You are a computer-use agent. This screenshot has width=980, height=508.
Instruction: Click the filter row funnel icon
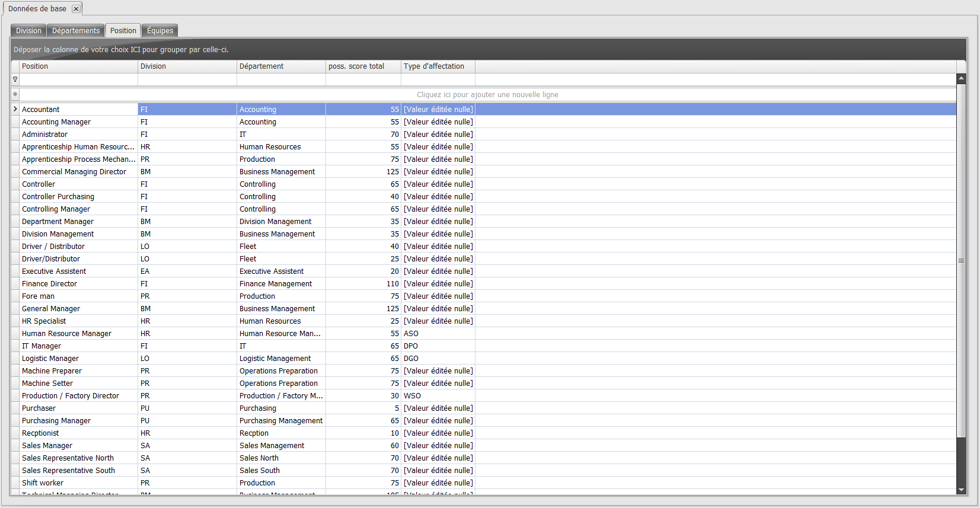[15, 79]
